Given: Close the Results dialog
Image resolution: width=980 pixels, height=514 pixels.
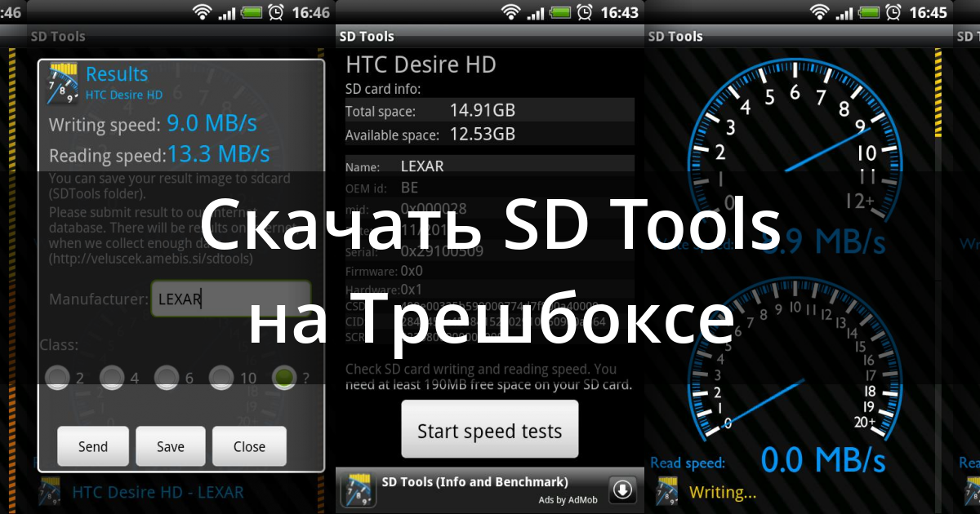Looking at the screenshot, I should tap(249, 446).
